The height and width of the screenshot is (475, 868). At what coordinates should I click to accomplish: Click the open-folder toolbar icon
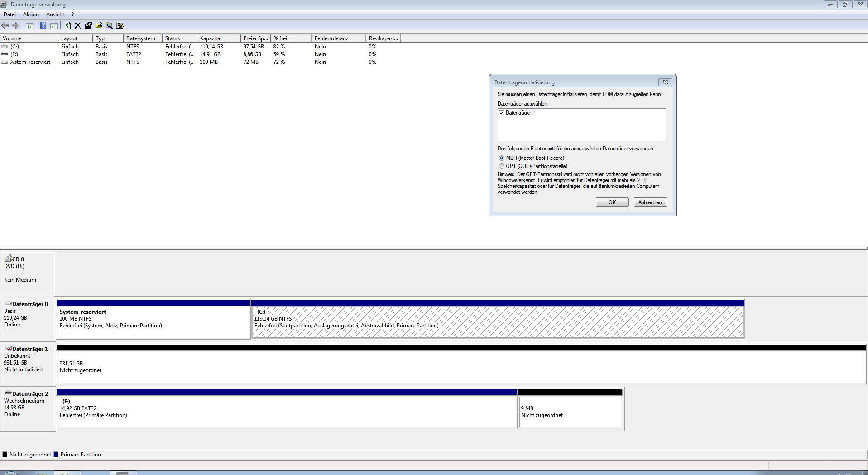point(99,25)
